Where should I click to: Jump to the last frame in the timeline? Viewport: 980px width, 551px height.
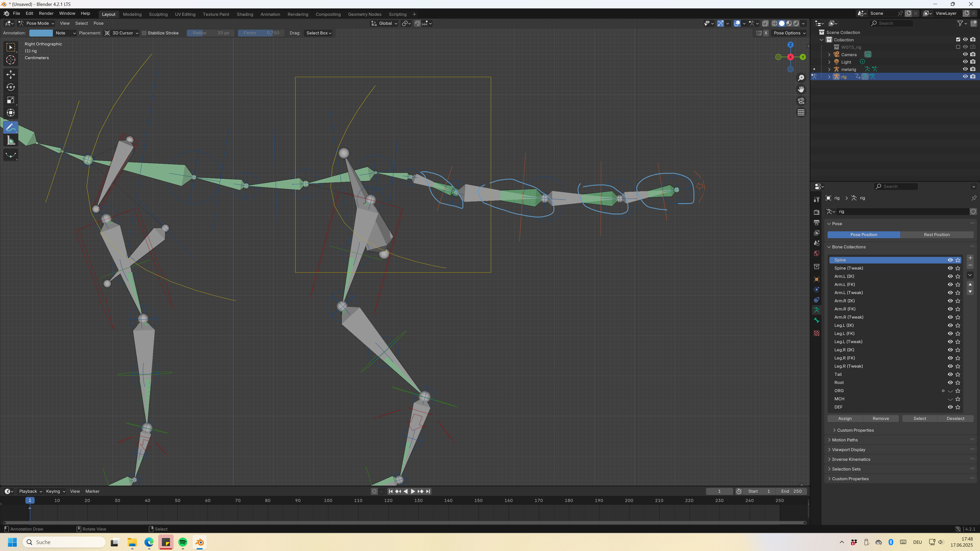click(428, 491)
